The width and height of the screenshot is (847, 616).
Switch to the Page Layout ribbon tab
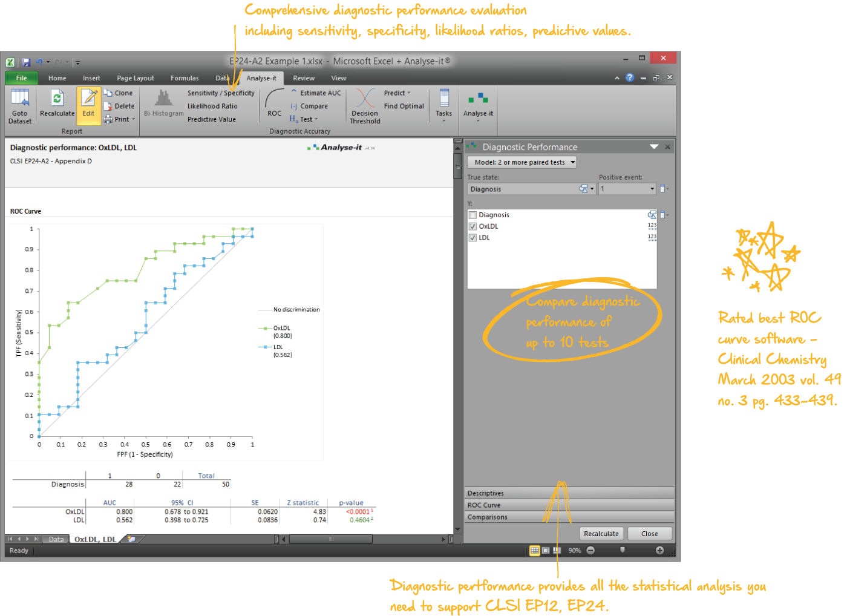tap(136, 78)
